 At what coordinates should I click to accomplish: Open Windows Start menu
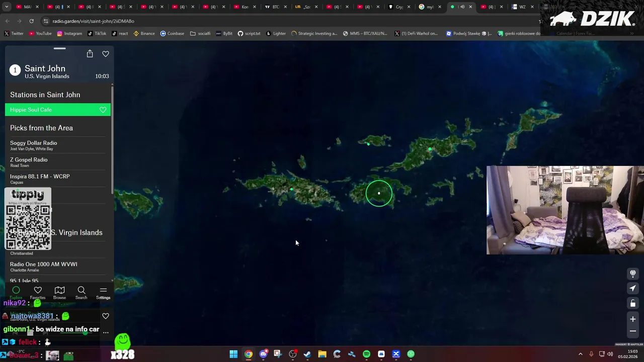point(233,354)
